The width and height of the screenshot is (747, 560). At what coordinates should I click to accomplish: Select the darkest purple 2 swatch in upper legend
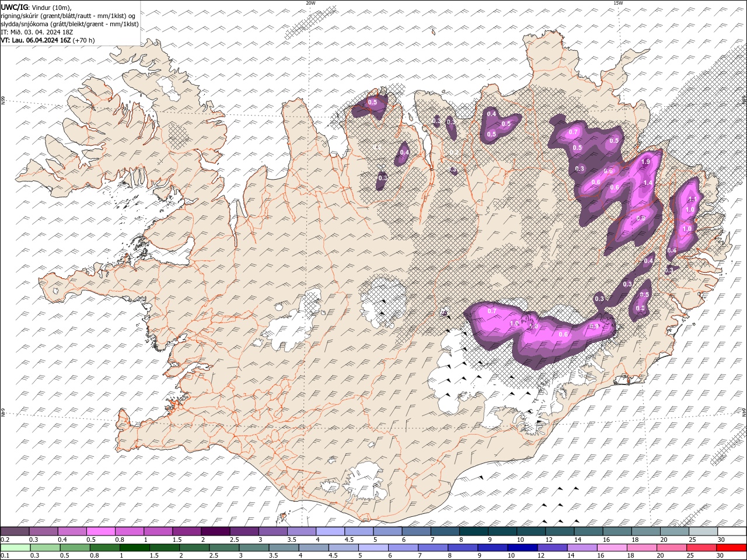(215, 531)
